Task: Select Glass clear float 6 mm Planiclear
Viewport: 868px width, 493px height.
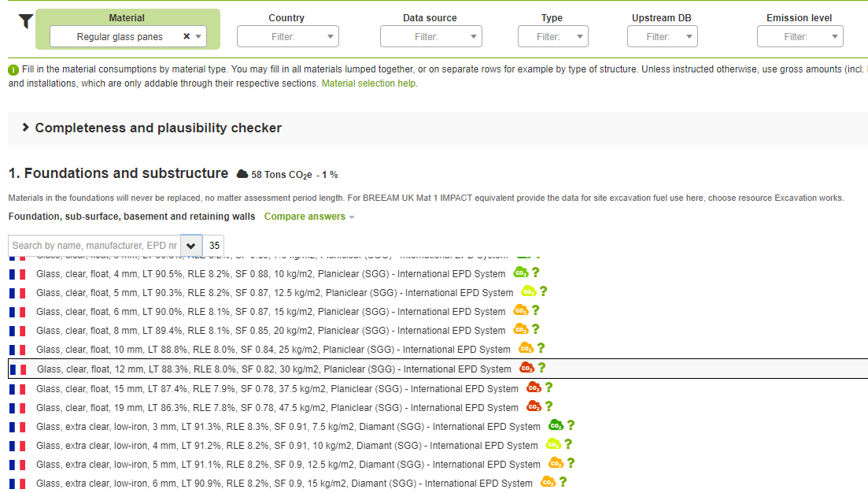Action: click(271, 311)
